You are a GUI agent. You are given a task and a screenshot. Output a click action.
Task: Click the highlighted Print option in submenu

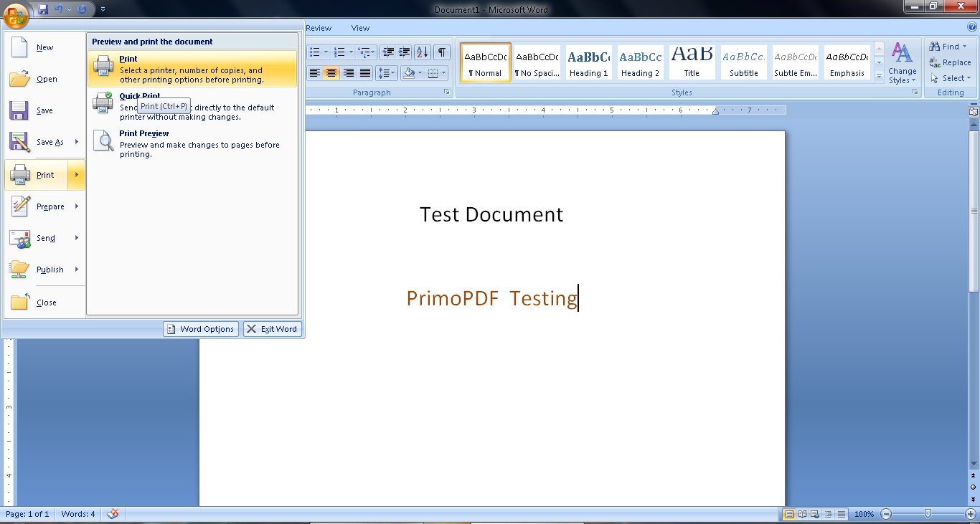click(192, 69)
